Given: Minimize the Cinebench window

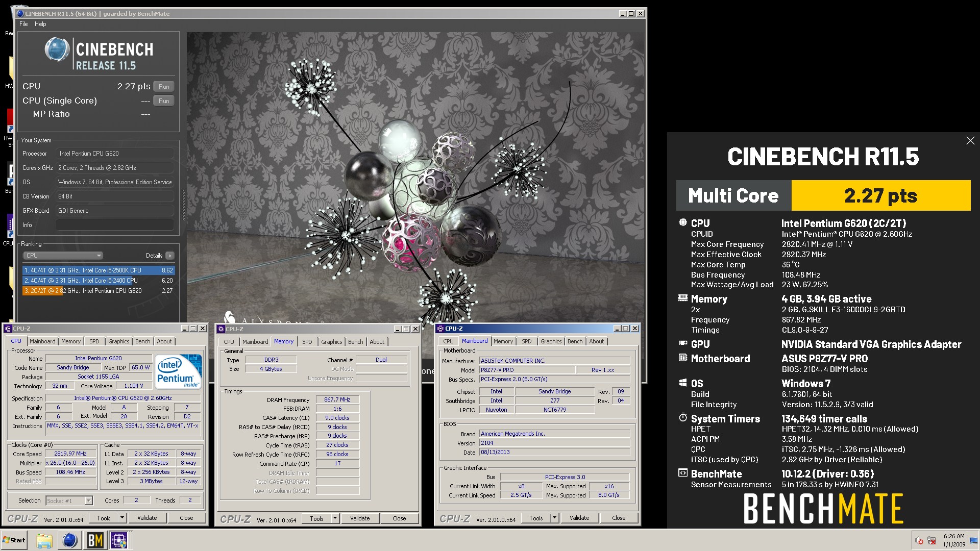Looking at the screenshot, I should (x=622, y=14).
